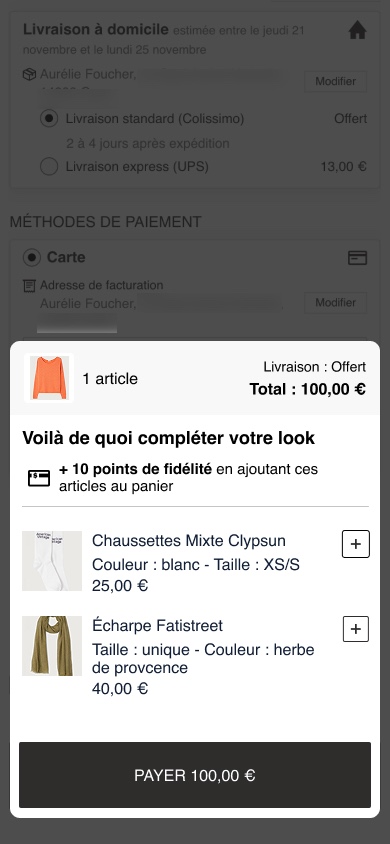Click the PAYER 100,00 € button
Screen dimensions: 390x844
[x=195, y=775]
